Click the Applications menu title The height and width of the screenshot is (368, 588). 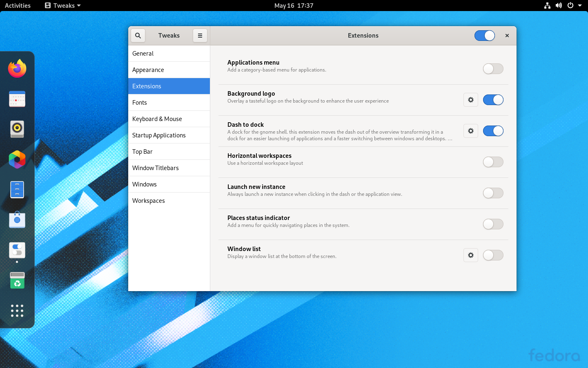253,63
